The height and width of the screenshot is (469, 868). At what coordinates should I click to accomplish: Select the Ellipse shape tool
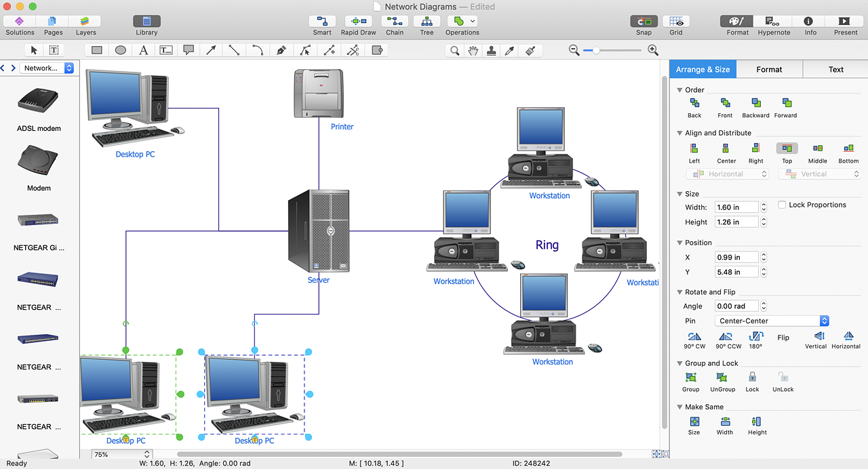121,50
